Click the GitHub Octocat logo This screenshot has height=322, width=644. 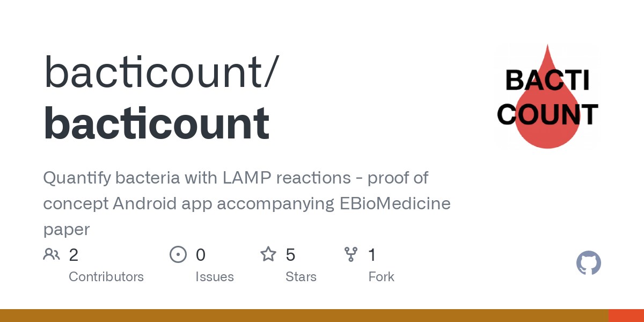tap(589, 264)
